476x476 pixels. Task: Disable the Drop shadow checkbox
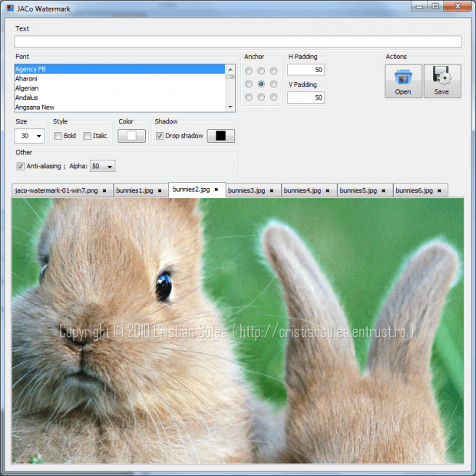[160, 136]
